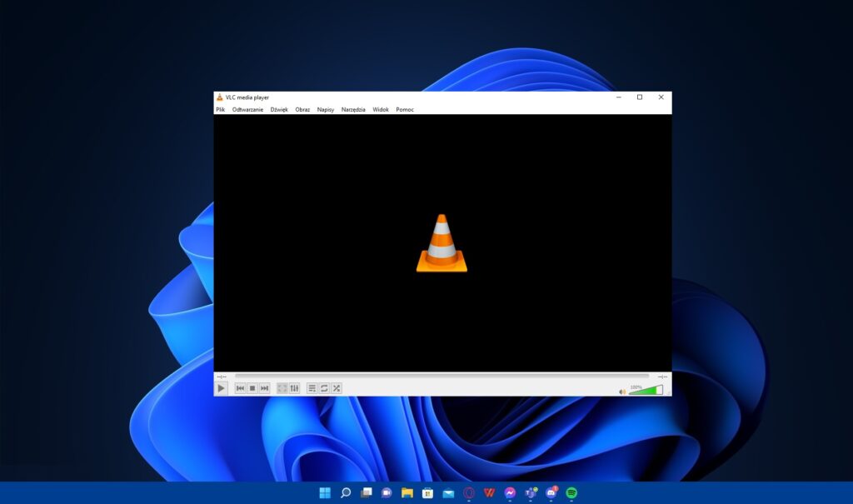Image resolution: width=853 pixels, height=504 pixels.
Task: Open the Windows Start menu
Action: [x=325, y=493]
